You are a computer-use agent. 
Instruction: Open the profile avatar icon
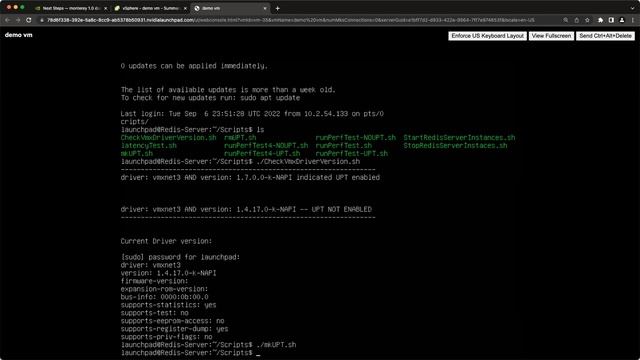coord(622,20)
